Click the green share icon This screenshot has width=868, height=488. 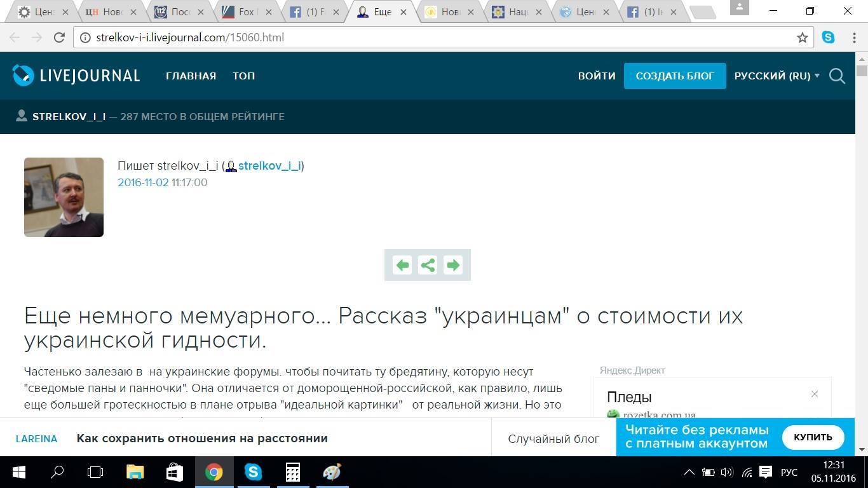coord(428,265)
